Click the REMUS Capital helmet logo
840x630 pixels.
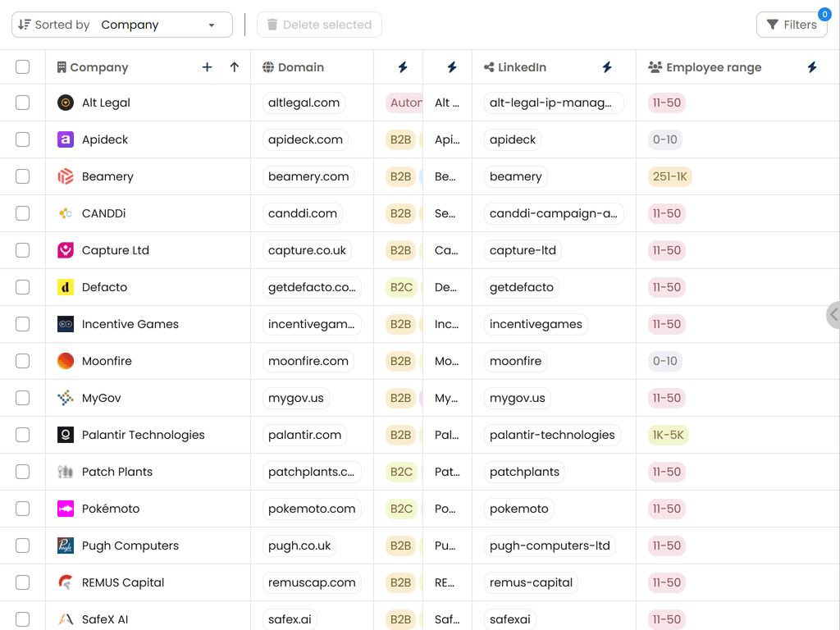pos(66,582)
